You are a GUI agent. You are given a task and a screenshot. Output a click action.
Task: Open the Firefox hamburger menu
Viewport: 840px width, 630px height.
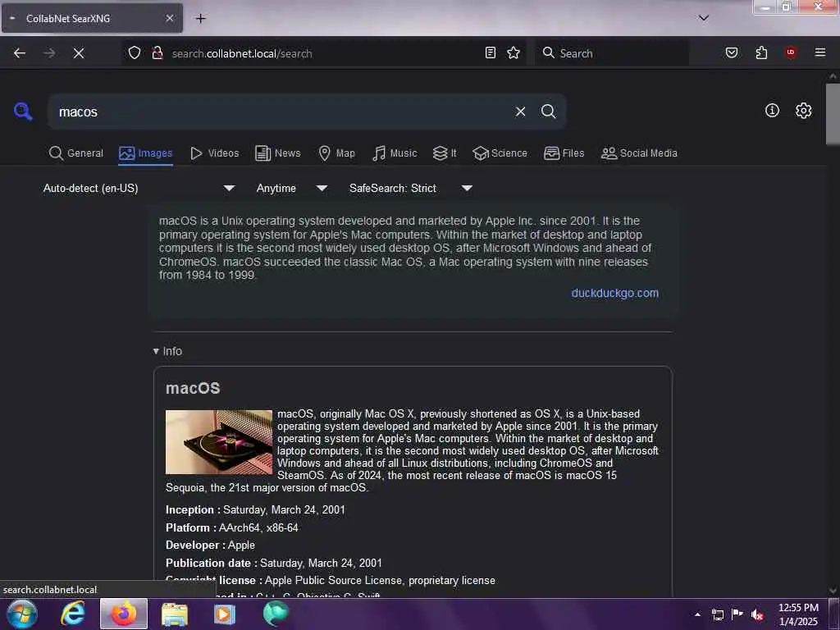pos(820,52)
